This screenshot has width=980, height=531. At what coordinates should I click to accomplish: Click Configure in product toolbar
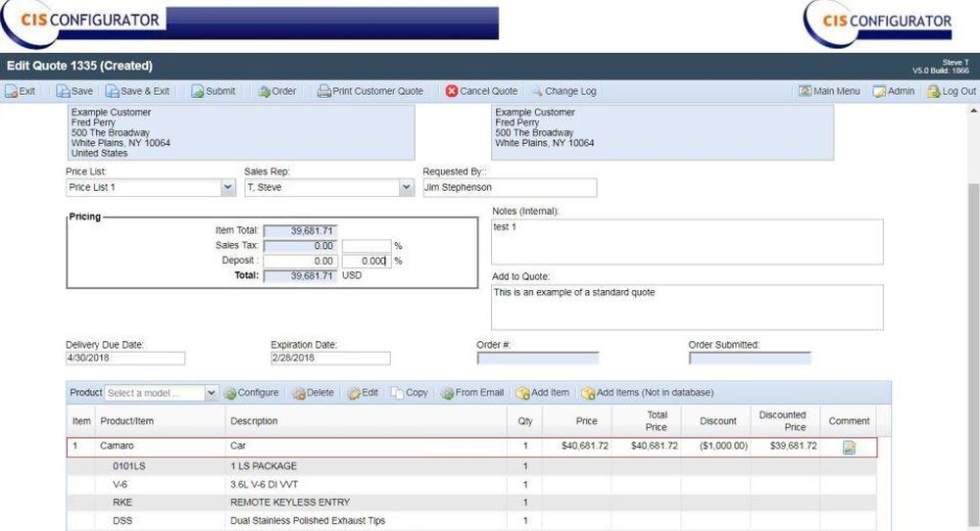tap(251, 393)
